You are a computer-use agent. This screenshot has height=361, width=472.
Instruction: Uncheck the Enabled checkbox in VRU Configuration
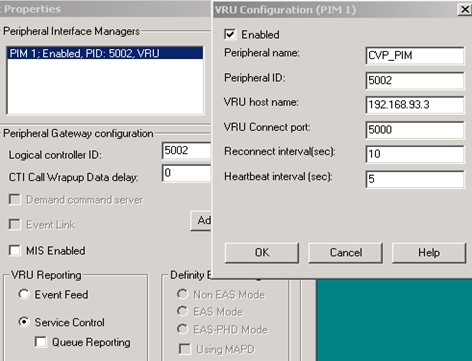point(230,34)
